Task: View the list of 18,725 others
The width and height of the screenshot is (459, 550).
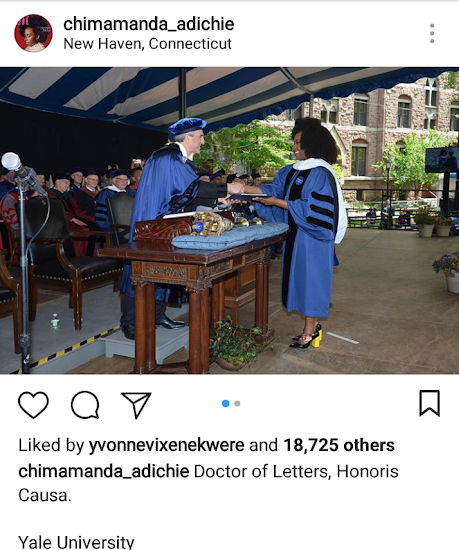Action: pos(339,445)
